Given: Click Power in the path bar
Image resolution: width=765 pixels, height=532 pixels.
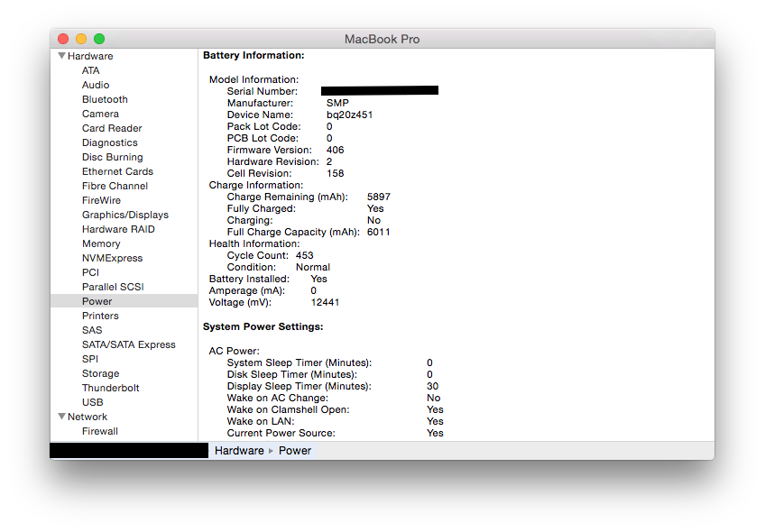Looking at the screenshot, I should [x=295, y=451].
